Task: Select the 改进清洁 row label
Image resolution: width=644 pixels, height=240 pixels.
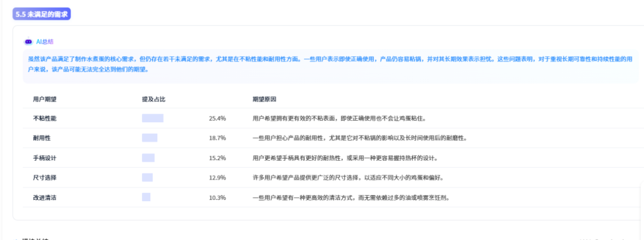Action: pyautogui.click(x=45, y=197)
